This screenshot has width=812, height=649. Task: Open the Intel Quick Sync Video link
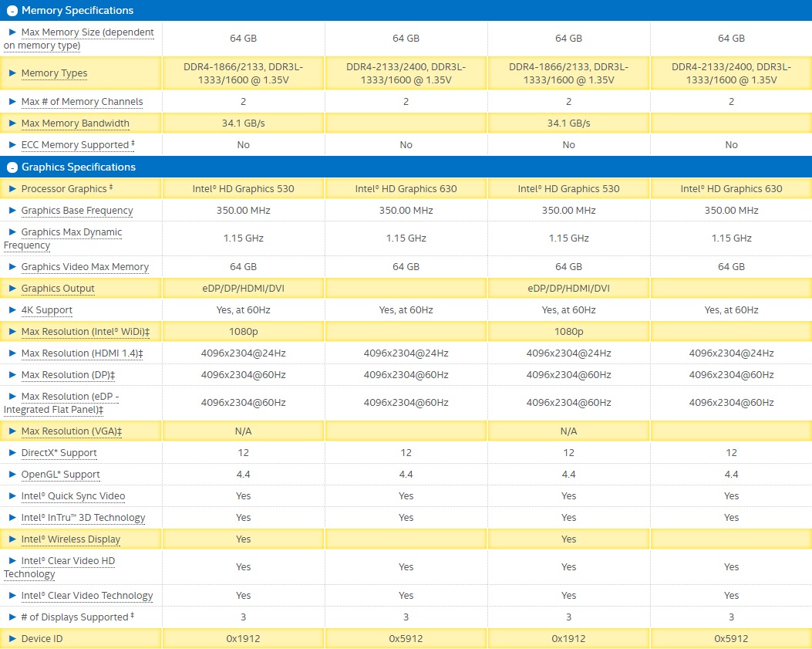click(x=73, y=496)
